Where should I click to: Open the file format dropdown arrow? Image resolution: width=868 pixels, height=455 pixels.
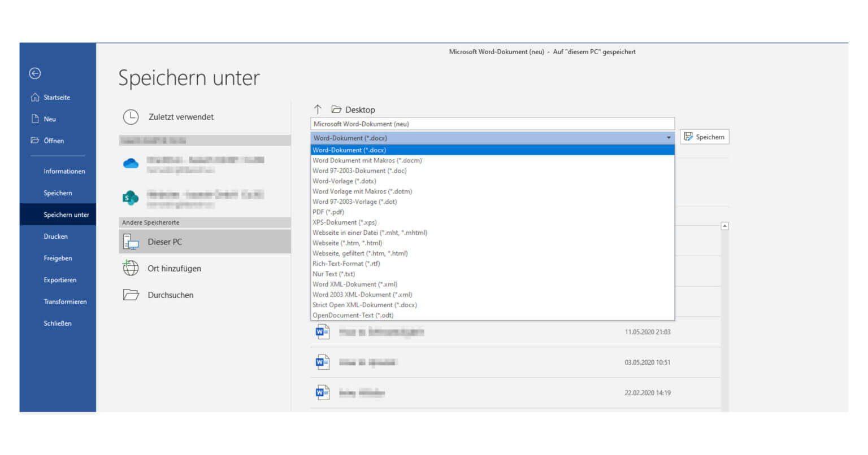(669, 138)
